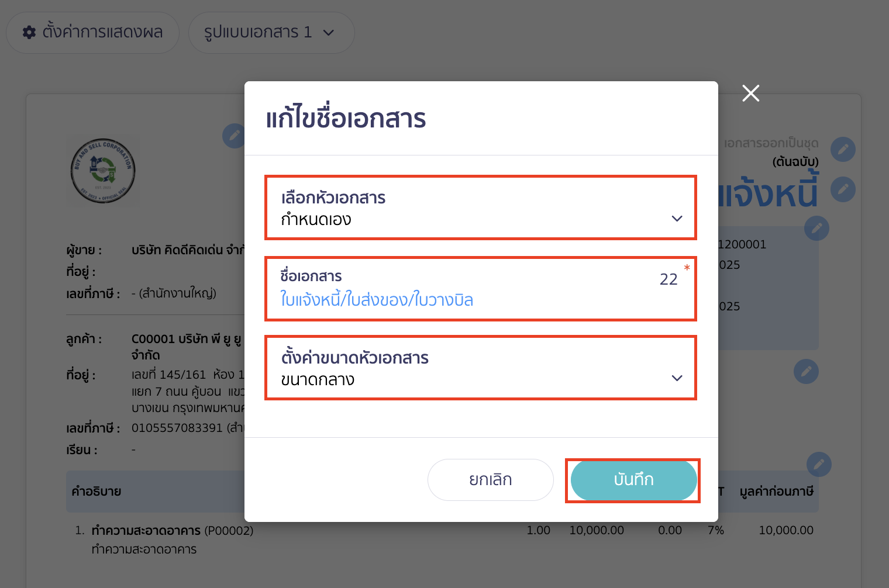Close the แก้ไขชื่อเอกสาร dialog
This screenshot has height=588, width=889.
(750, 93)
